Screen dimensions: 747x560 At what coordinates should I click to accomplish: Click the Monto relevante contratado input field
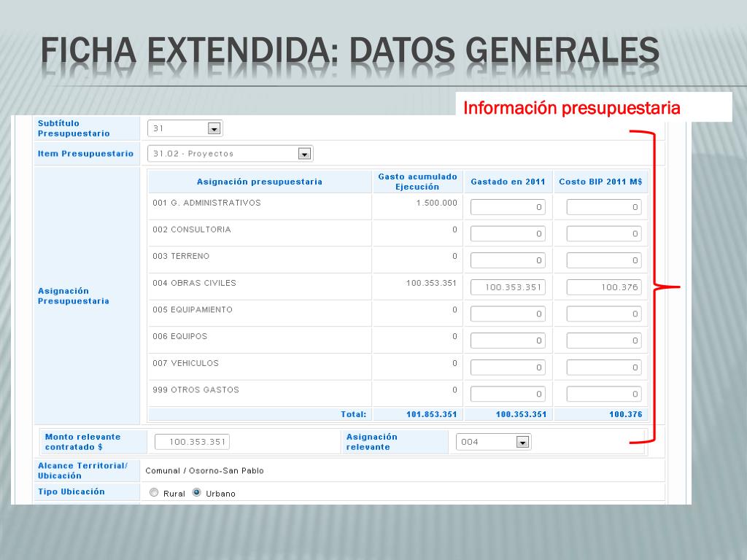click(x=192, y=442)
